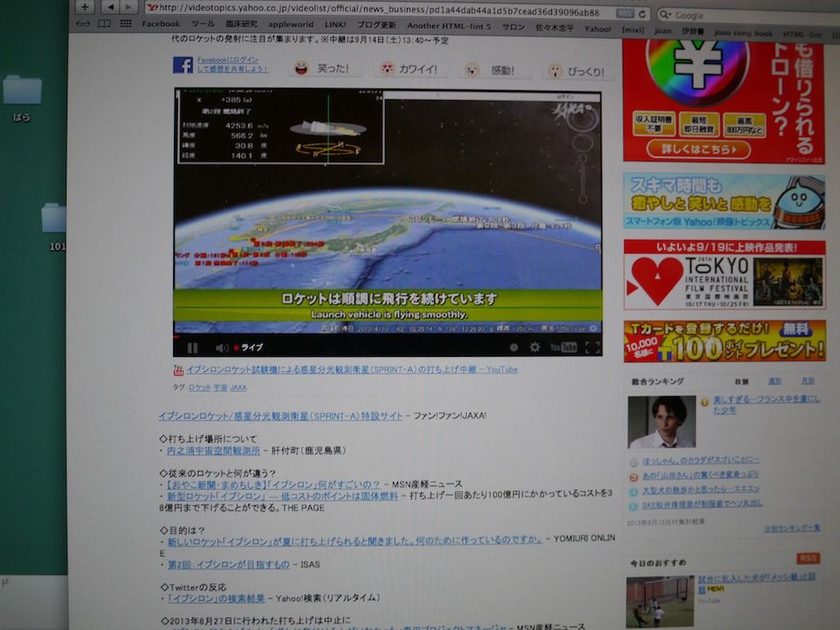Image resolution: width=840 pixels, height=630 pixels.
Task: Click the YouTube logo in player
Action: [x=563, y=347]
